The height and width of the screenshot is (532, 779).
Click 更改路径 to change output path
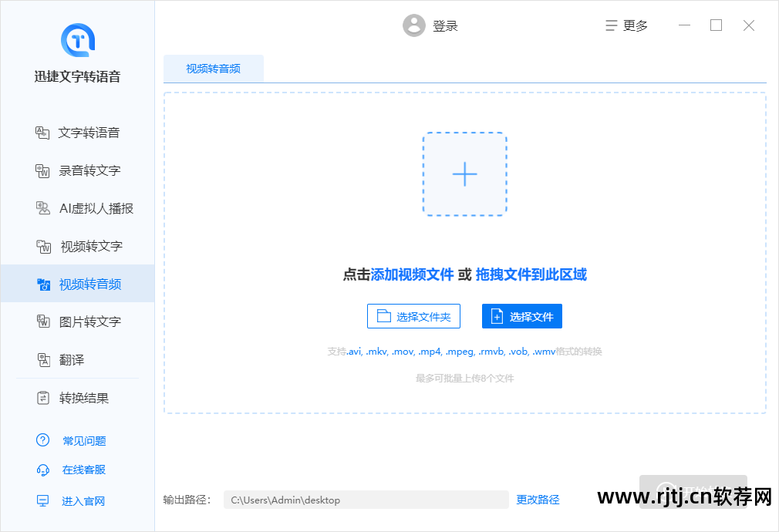pos(538,499)
